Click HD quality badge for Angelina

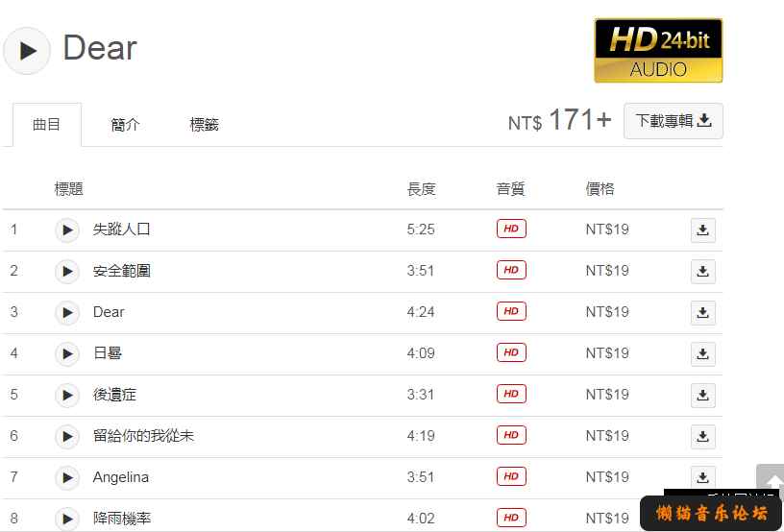pos(511,476)
